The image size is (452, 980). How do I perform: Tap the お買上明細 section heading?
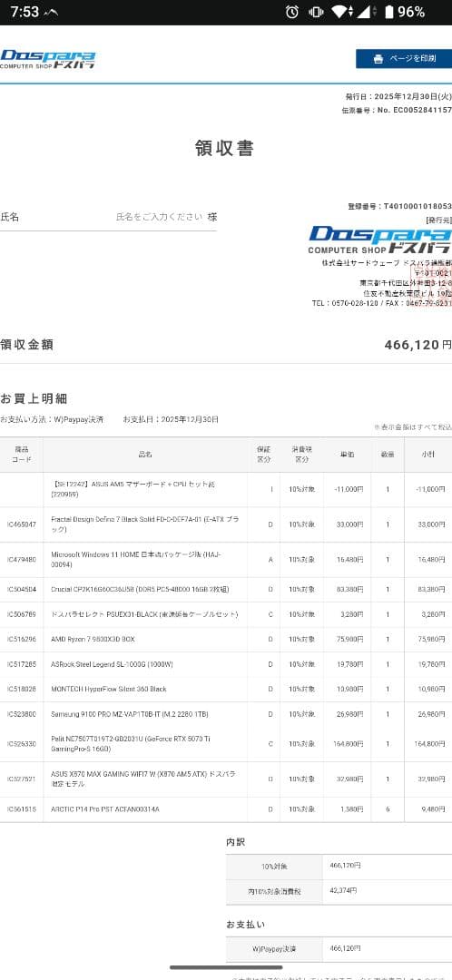(x=34, y=398)
